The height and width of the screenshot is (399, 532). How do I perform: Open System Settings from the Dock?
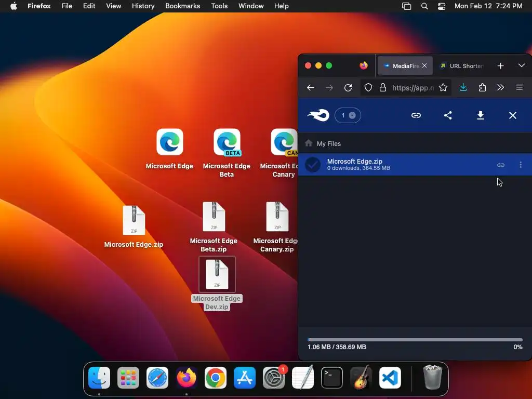(x=274, y=378)
